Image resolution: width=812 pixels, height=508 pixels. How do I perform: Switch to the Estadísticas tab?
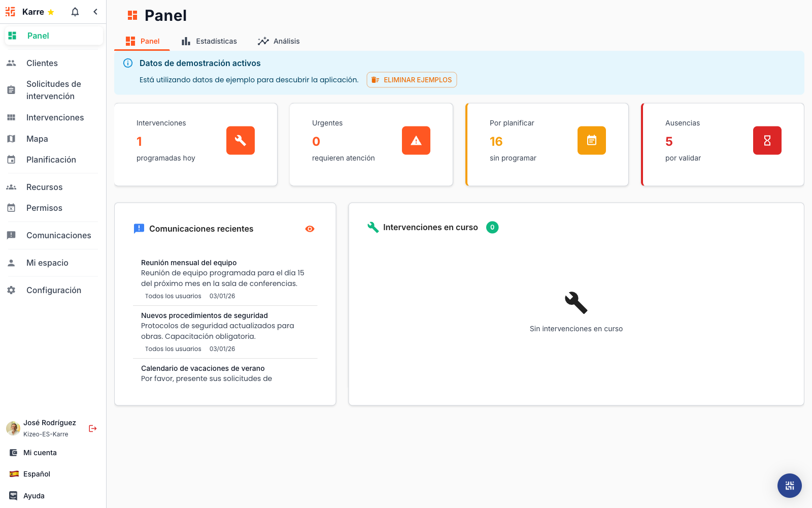pyautogui.click(x=209, y=41)
